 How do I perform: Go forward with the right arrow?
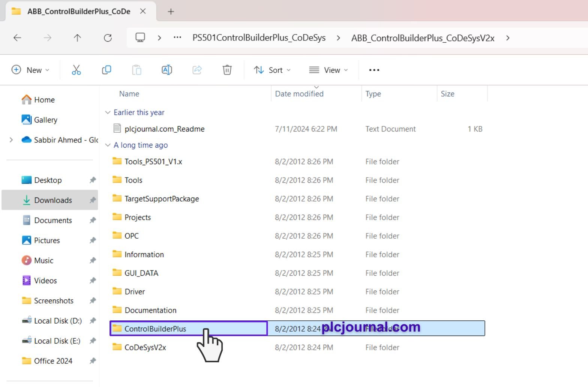click(x=47, y=38)
